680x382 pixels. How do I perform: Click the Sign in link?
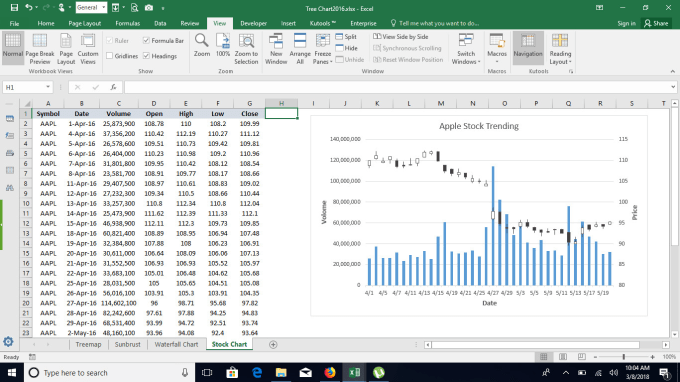626,23
